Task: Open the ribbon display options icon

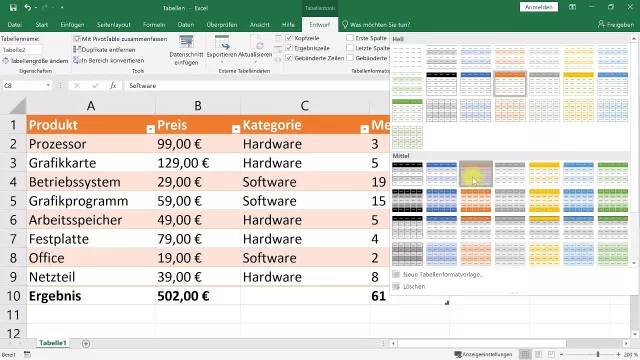Action: point(572,7)
